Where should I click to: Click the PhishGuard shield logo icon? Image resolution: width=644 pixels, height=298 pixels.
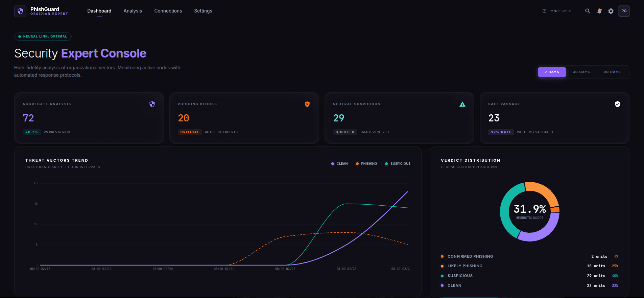20,11
